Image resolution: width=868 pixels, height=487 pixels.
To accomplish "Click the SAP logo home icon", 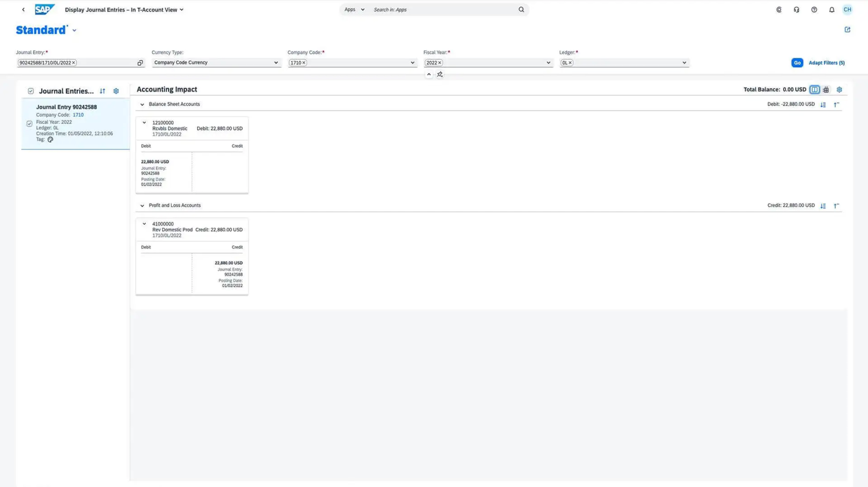I will [x=44, y=10].
